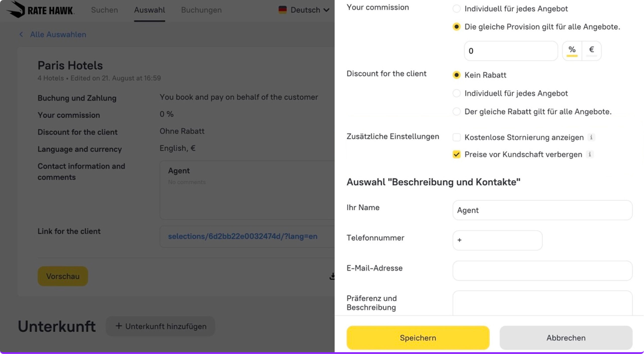Click the back arrow beside Alle Auswahlen

(21, 34)
